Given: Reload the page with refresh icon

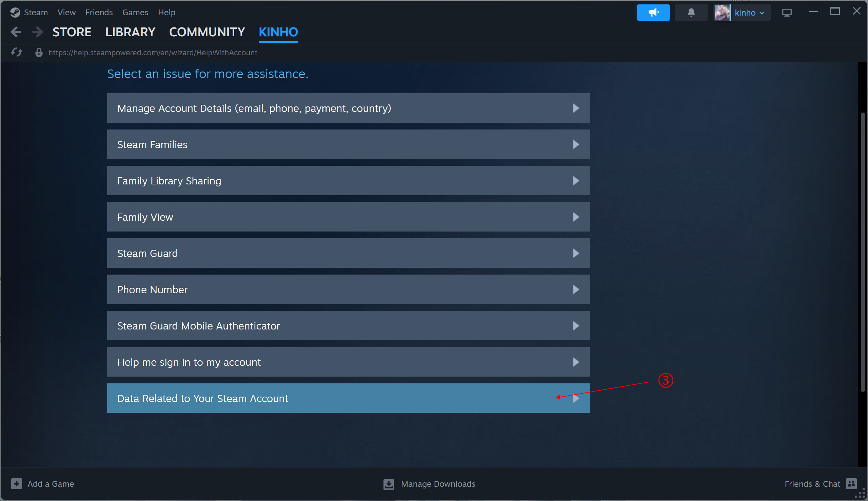Looking at the screenshot, I should tap(17, 52).
